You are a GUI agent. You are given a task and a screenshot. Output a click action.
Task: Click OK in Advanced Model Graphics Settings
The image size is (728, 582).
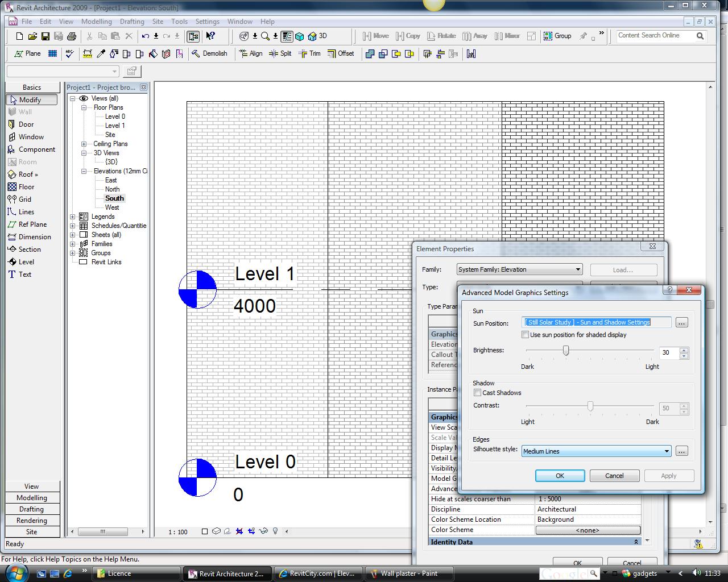(560, 476)
